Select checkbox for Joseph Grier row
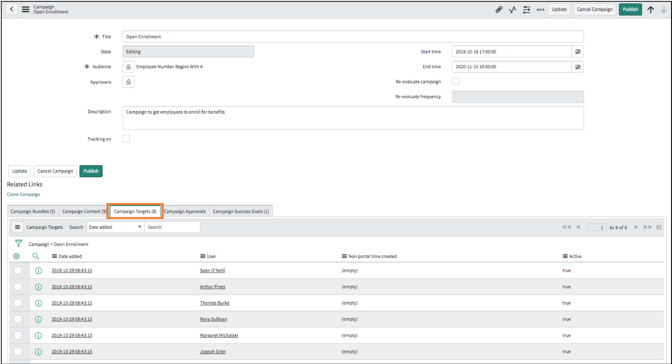The height and width of the screenshot is (364, 672). [x=18, y=352]
